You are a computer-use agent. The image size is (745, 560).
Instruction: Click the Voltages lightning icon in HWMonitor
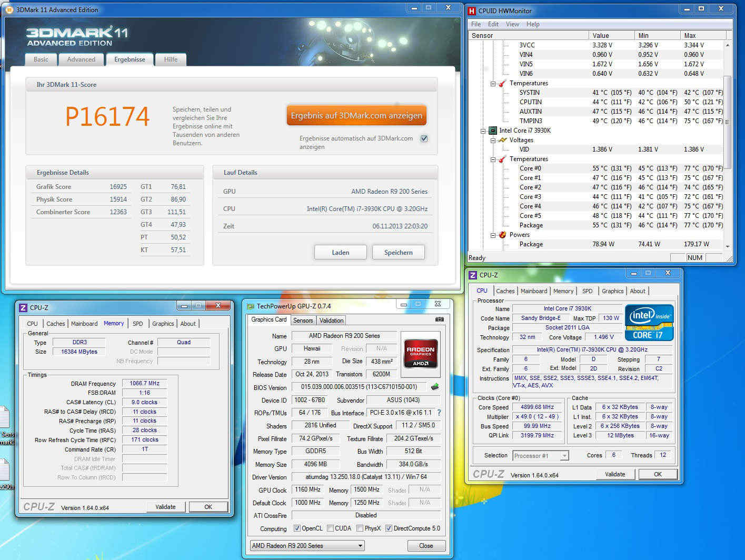point(503,140)
